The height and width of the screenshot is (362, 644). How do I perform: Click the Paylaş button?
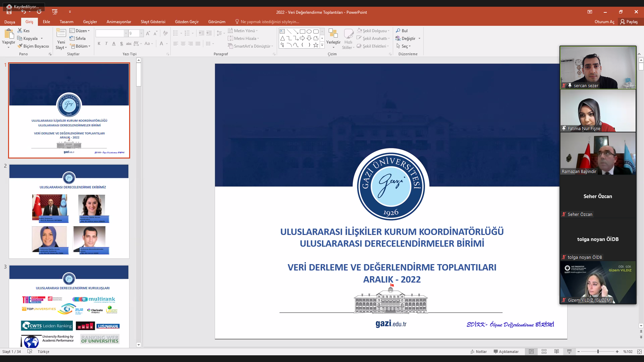[631, 21]
